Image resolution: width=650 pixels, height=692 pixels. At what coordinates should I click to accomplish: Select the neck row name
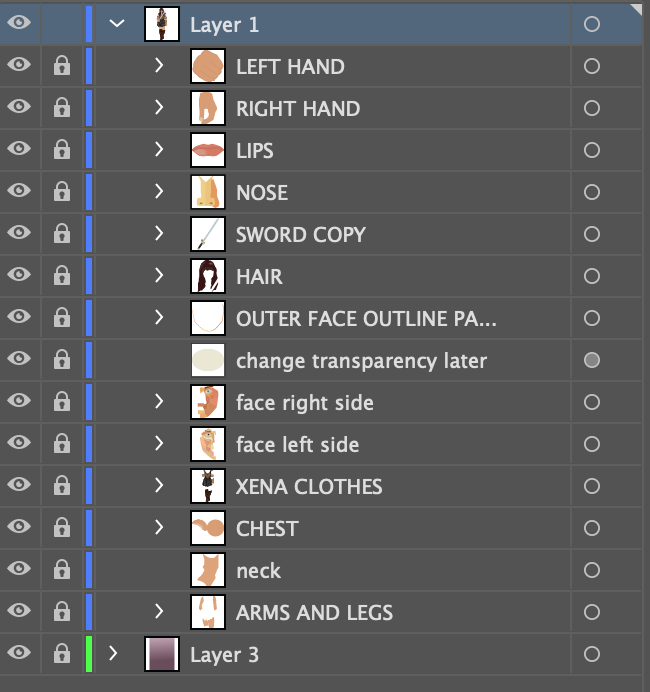click(x=259, y=571)
